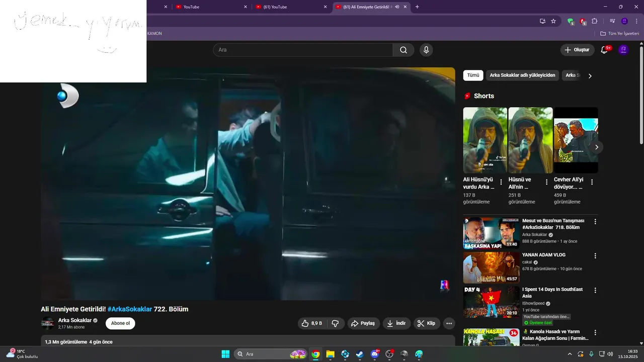Open Discord from the taskbar

tap(375, 354)
